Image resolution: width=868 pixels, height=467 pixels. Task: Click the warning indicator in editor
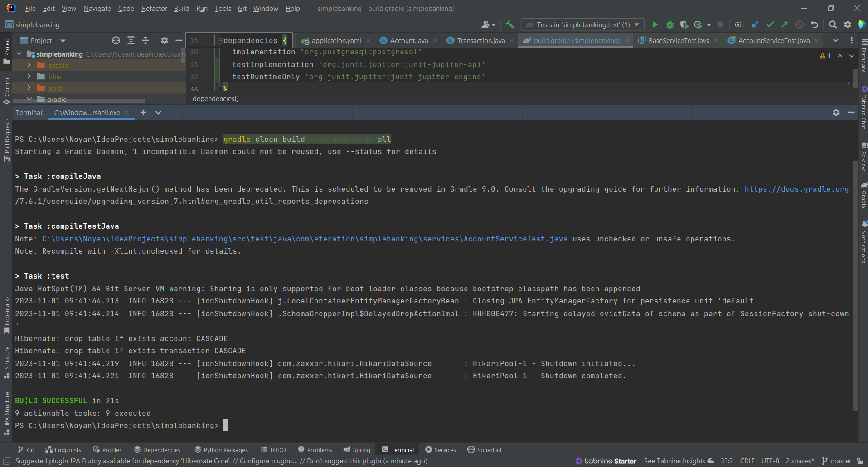click(825, 56)
